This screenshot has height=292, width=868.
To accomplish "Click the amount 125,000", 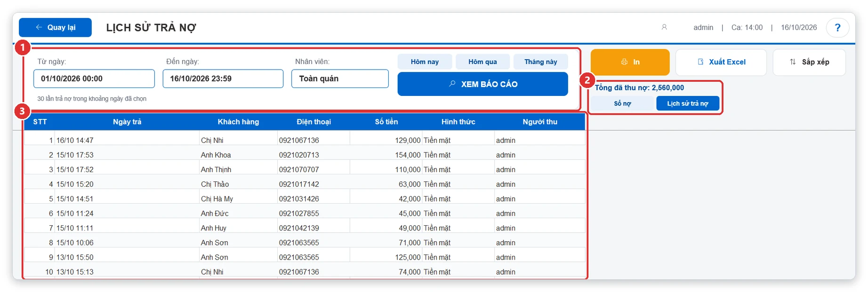I will click(x=408, y=257).
